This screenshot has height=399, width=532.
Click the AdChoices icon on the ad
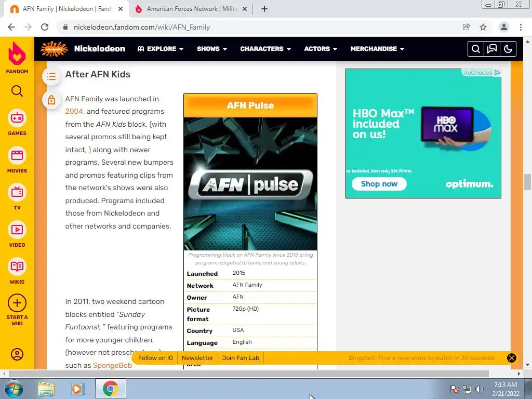(497, 73)
